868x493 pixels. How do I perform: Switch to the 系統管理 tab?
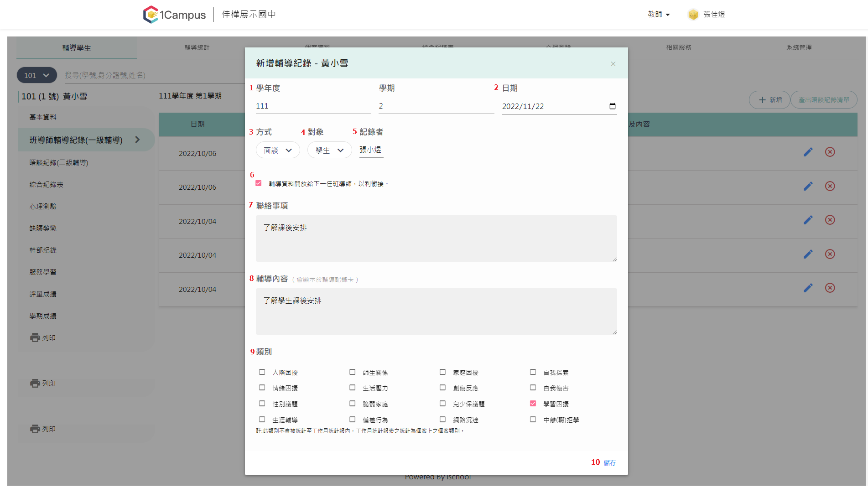pos(799,47)
